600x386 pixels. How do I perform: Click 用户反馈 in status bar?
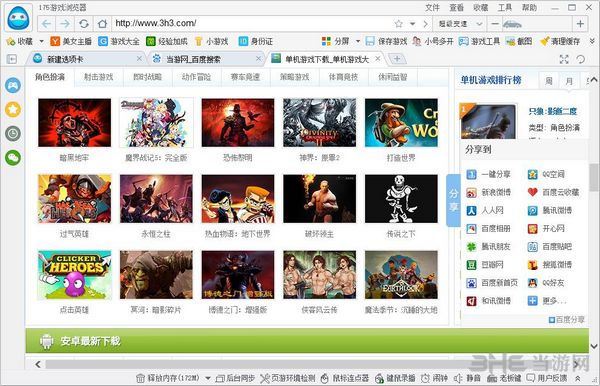pyautogui.click(x=547, y=378)
